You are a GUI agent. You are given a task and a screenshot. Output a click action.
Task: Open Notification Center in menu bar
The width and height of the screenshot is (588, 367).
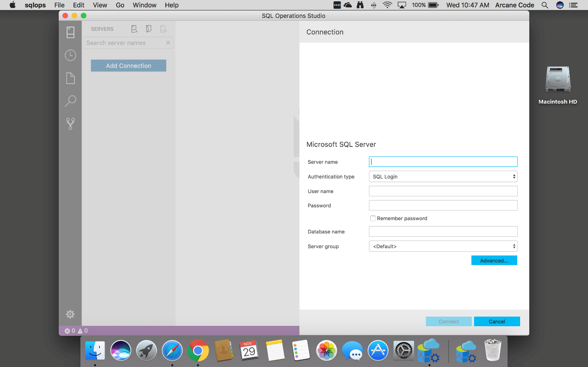[573, 5]
